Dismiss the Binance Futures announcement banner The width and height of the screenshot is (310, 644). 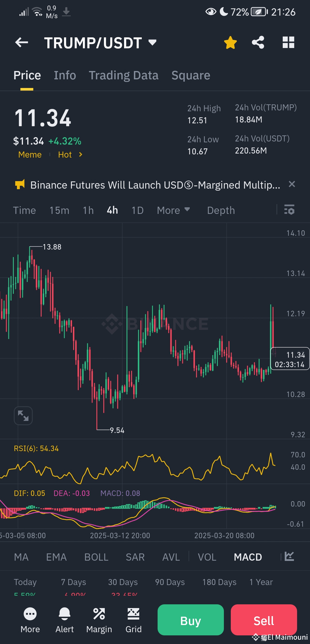click(292, 184)
